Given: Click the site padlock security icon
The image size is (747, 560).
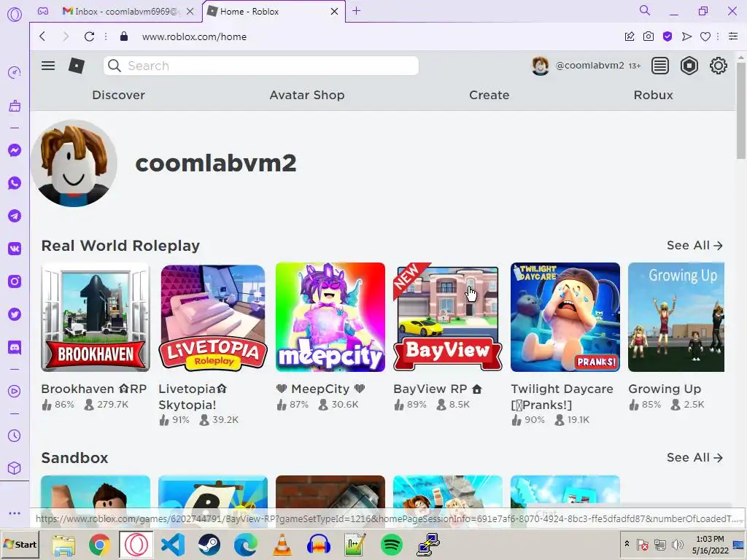Looking at the screenshot, I should coord(124,36).
